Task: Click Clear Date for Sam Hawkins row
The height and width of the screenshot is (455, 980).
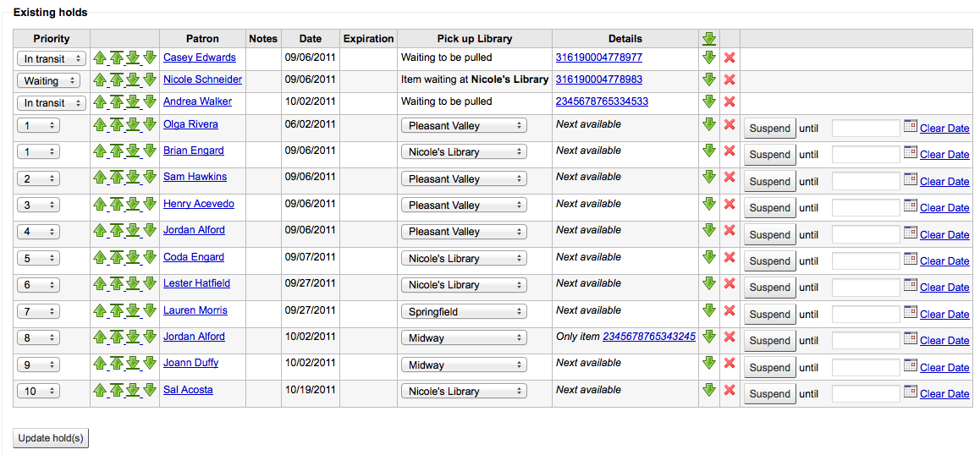Action: point(944,181)
